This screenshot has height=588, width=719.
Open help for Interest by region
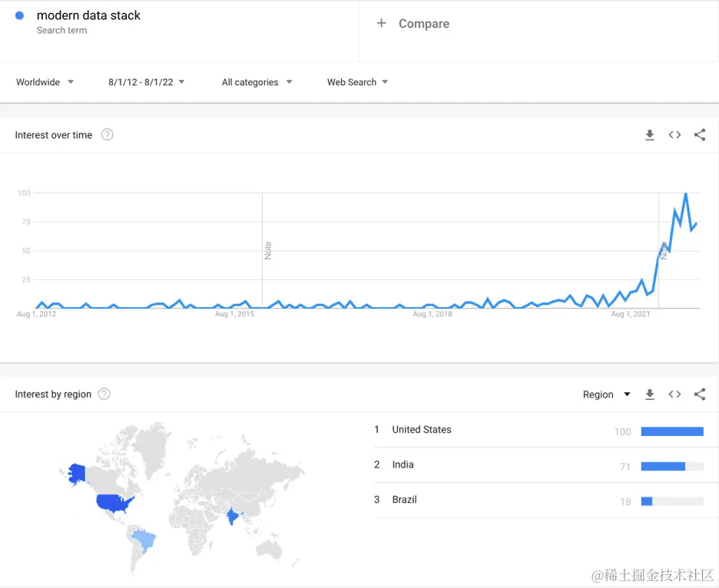[104, 394]
